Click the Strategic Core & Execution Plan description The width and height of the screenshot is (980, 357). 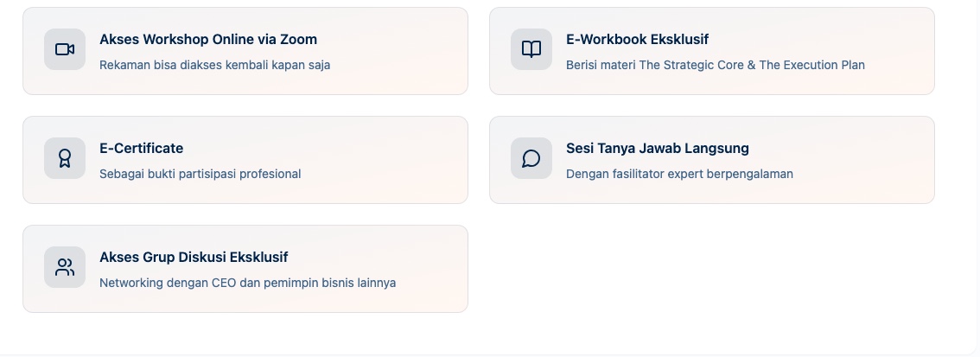715,65
